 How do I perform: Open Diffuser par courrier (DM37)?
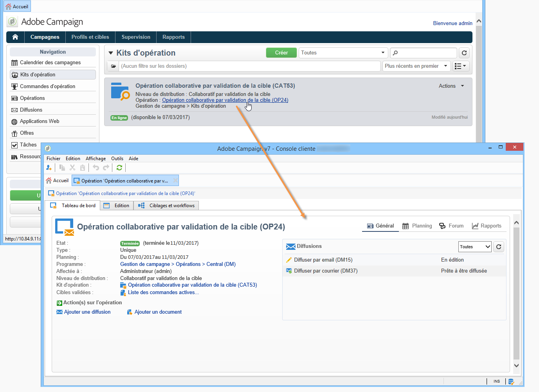tap(326, 271)
